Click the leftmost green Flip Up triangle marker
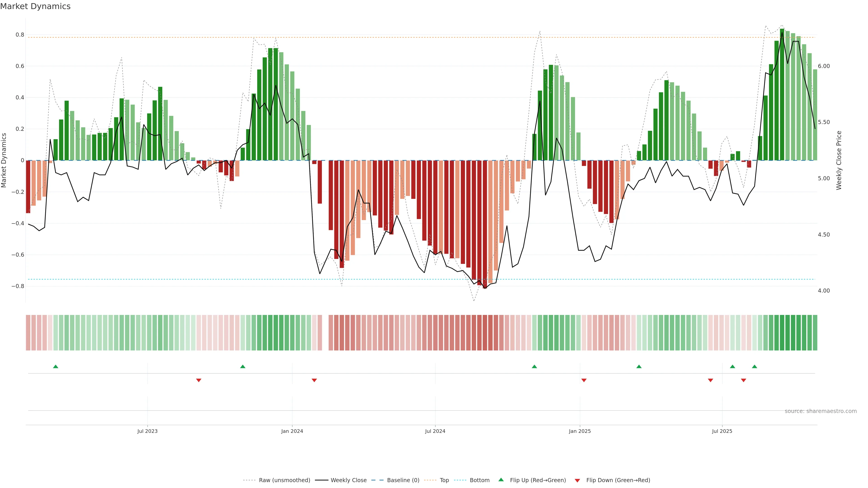The height and width of the screenshot is (488, 868). (56, 366)
